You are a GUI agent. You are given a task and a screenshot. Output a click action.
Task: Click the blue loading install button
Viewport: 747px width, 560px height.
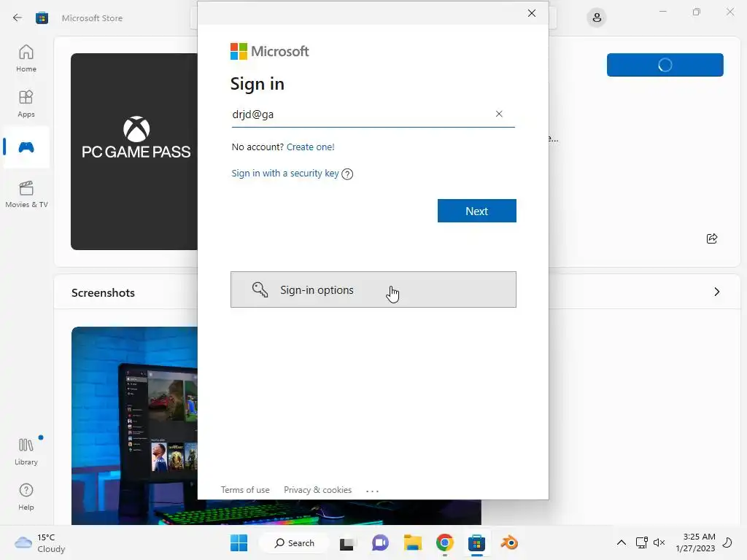[665, 65]
